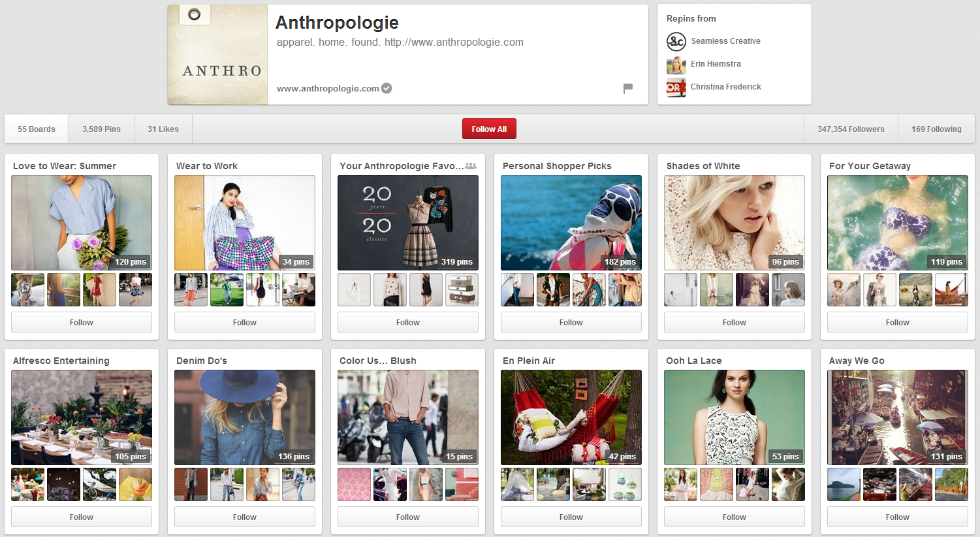The width and height of the screenshot is (980, 537).
Task: Open Wear to Work cover image with 34 pins
Action: (245, 223)
